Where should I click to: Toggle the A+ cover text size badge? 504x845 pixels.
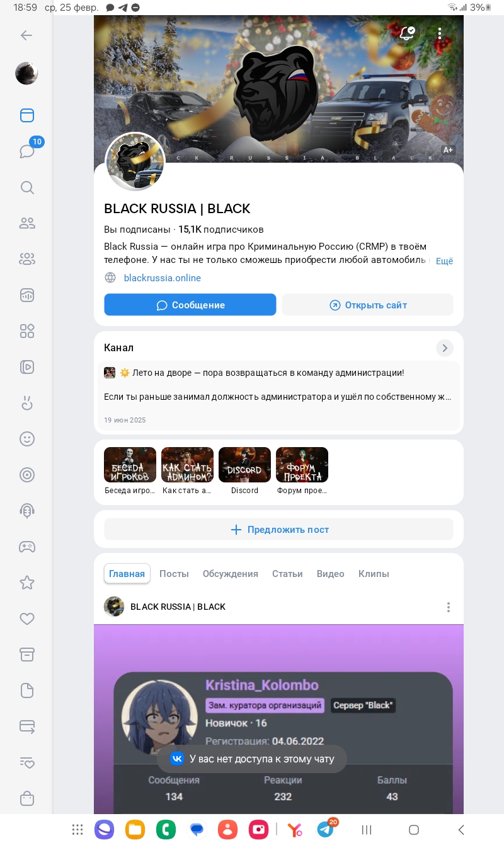tap(448, 150)
